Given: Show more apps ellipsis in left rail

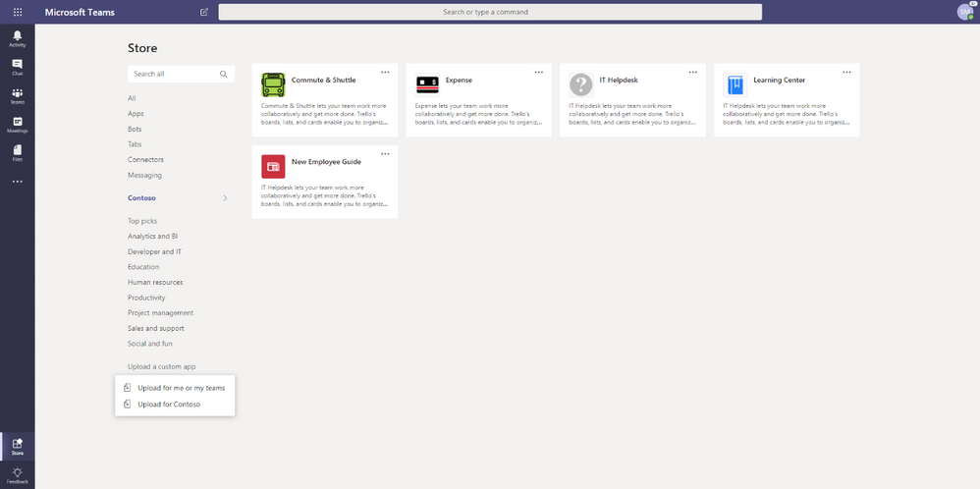Looking at the screenshot, I should coord(18,182).
